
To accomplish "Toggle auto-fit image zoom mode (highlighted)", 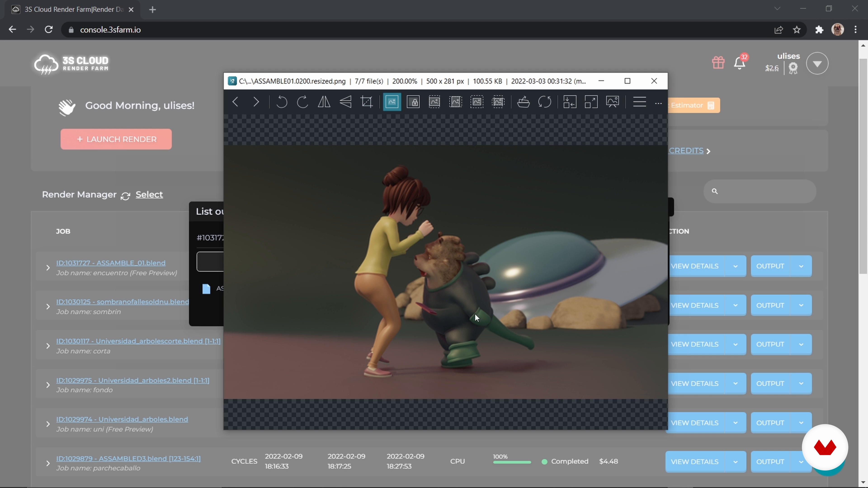I will point(392,102).
